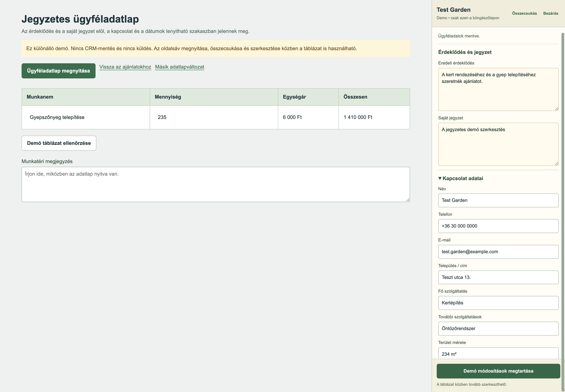This screenshot has height=392, width=565.
Task: Click the Település / cím field
Action: [498, 277]
